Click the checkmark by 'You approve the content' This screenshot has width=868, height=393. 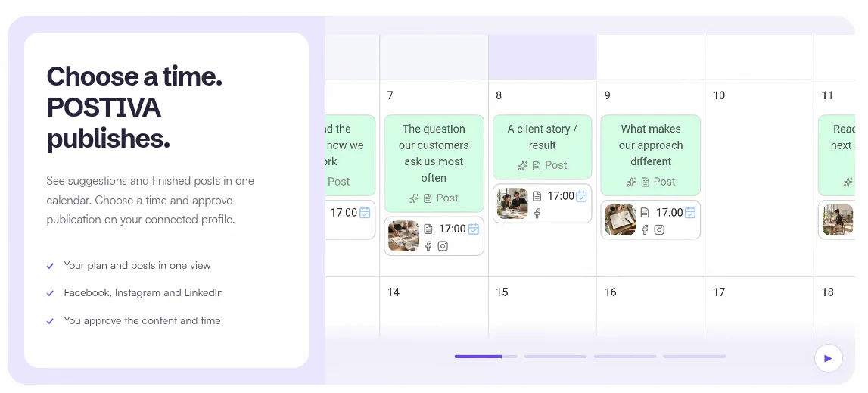50,321
